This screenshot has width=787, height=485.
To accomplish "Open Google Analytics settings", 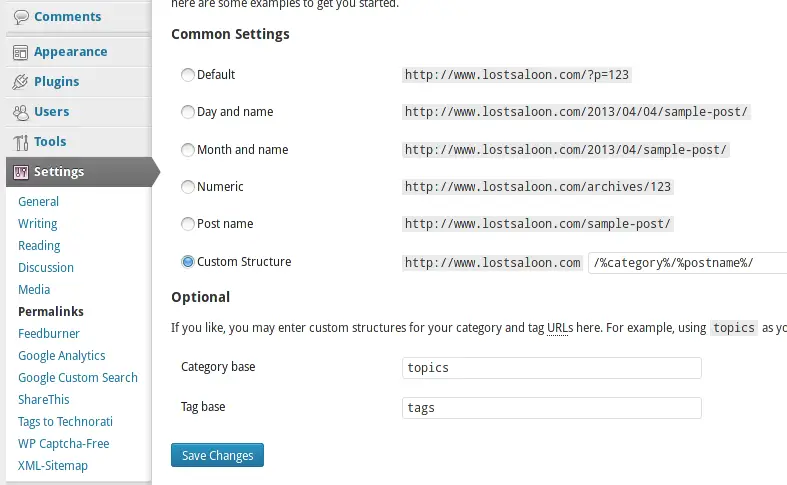I will [62, 356].
